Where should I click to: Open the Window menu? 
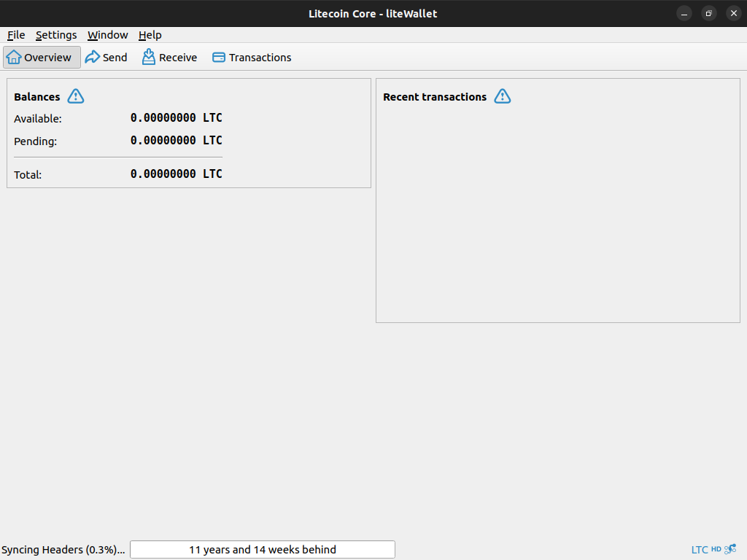pos(108,35)
